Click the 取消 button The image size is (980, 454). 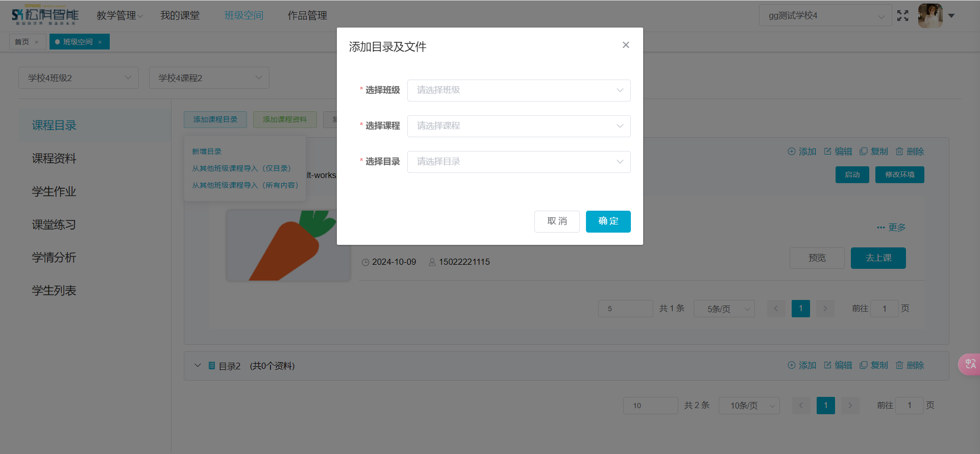[557, 221]
